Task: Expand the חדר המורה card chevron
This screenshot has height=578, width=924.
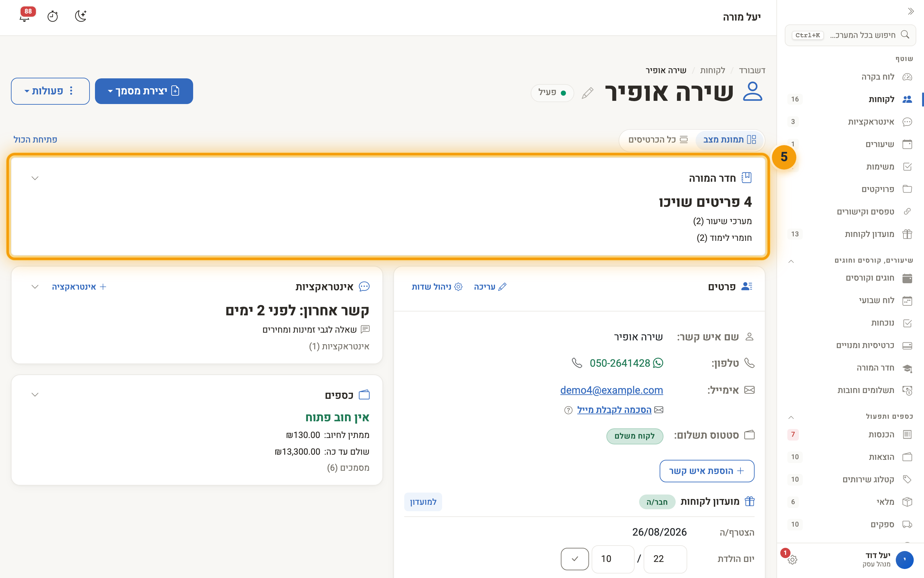Action: (35, 178)
